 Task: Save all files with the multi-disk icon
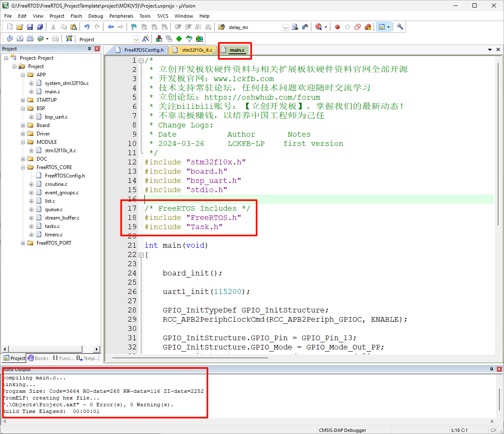tap(40, 27)
